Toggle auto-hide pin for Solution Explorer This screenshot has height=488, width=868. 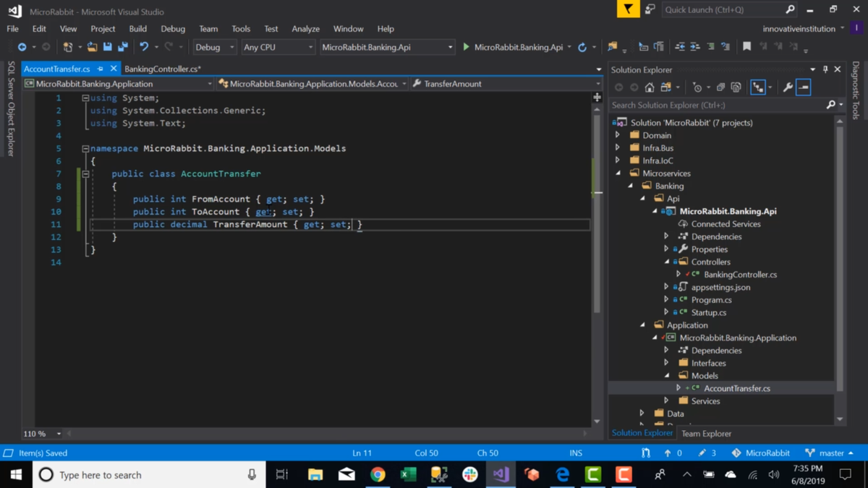825,69
